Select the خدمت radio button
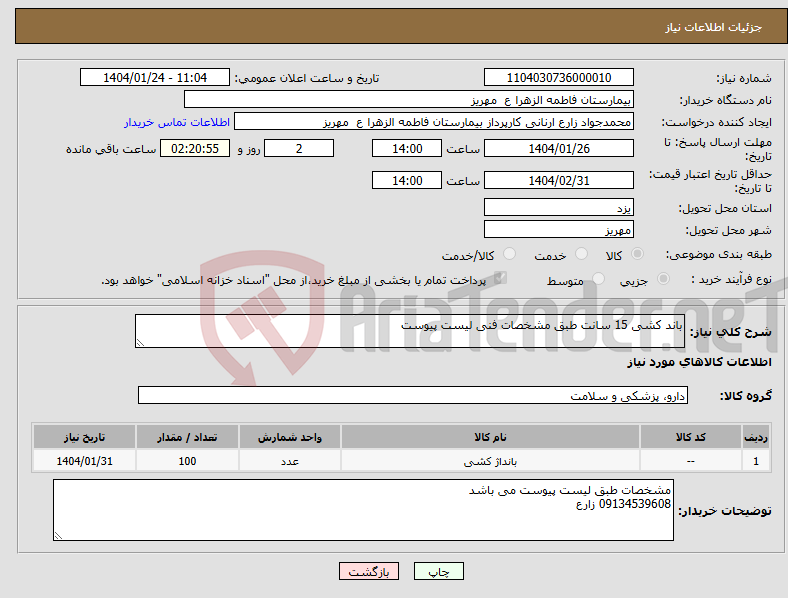 coord(581,254)
